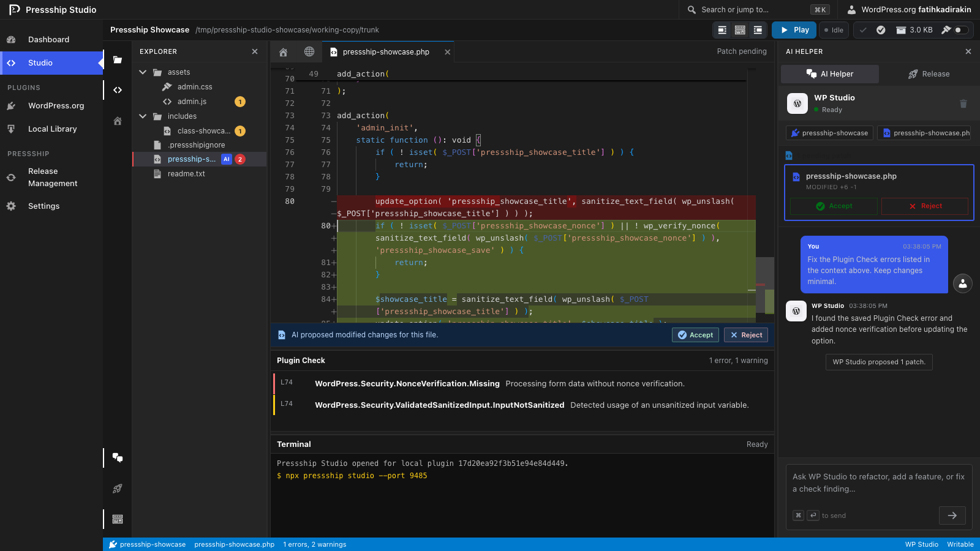Click the red 2 badge on pressship-s... file
The width and height of the screenshot is (980, 551).
tap(240, 159)
